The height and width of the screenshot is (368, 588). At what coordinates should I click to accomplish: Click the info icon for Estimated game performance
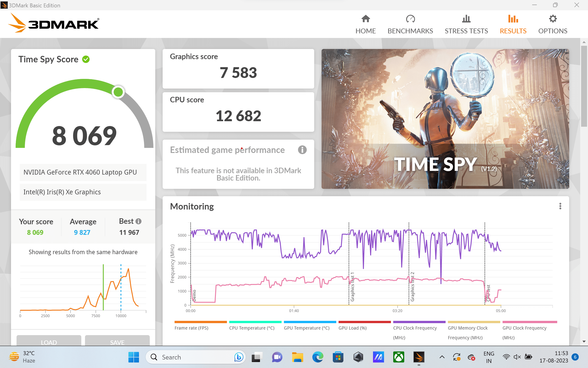pos(302,150)
